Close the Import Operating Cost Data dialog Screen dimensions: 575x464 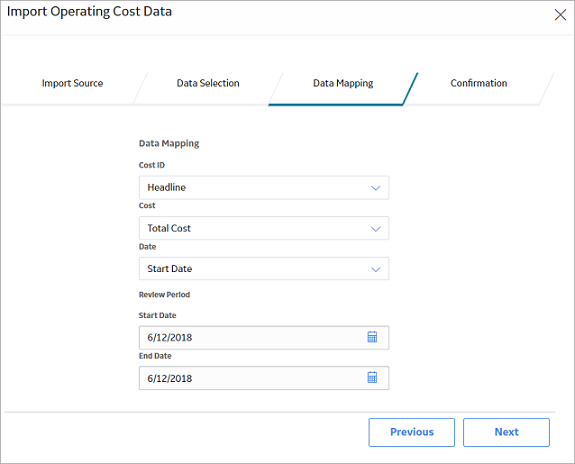click(x=560, y=15)
